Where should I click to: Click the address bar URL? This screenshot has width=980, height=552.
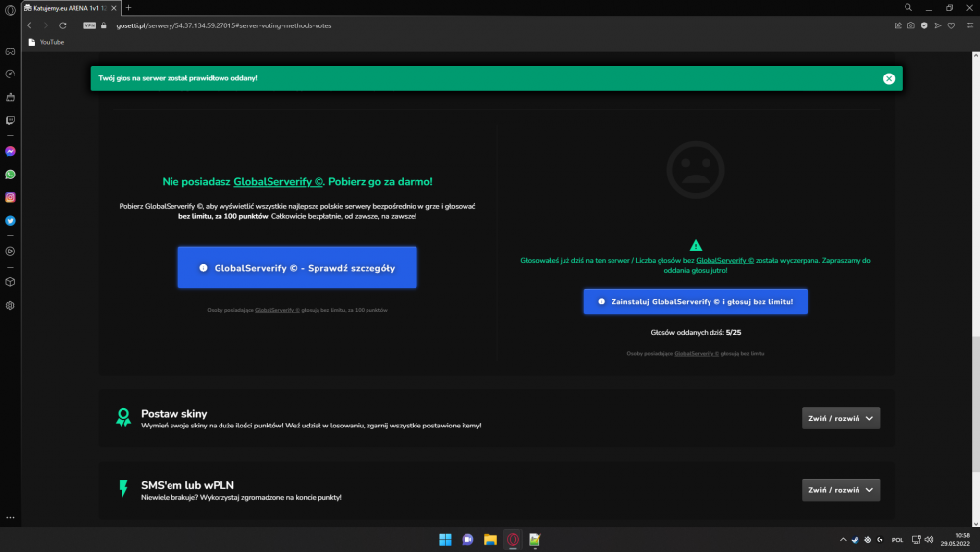(223, 25)
